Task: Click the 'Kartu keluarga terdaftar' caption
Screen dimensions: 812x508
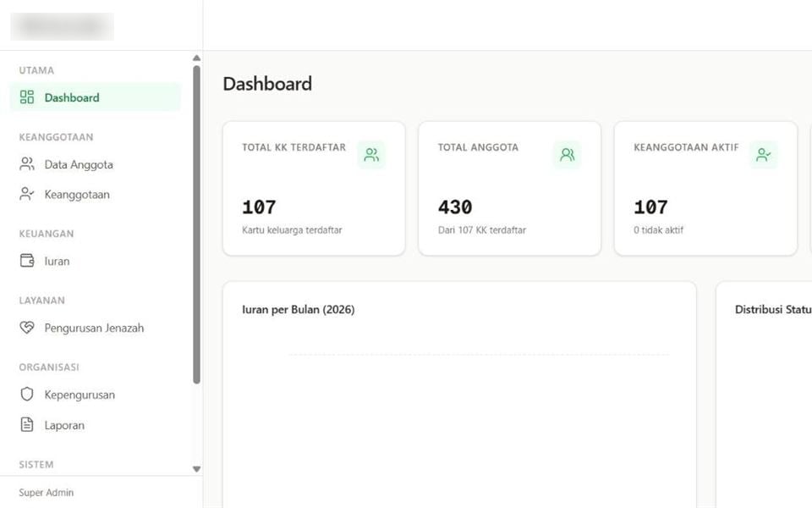Action: pyautogui.click(x=292, y=229)
